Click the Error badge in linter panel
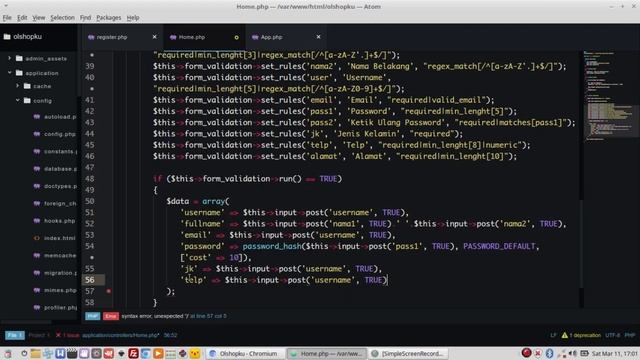 [x=111, y=316]
